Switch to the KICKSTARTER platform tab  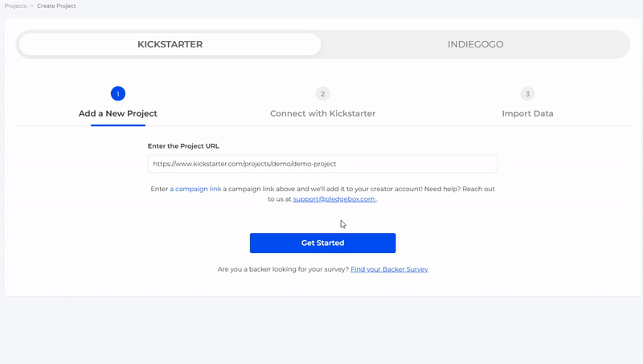click(x=170, y=44)
